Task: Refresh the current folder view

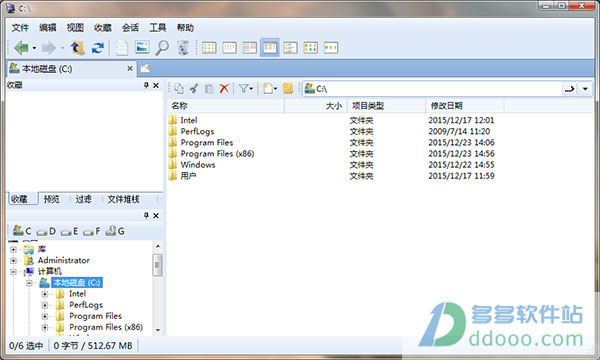Action: pos(98,48)
